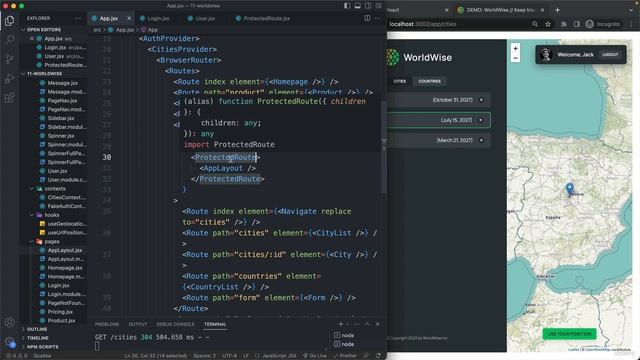Open useGeolocation hook file in tree

tap(67, 224)
